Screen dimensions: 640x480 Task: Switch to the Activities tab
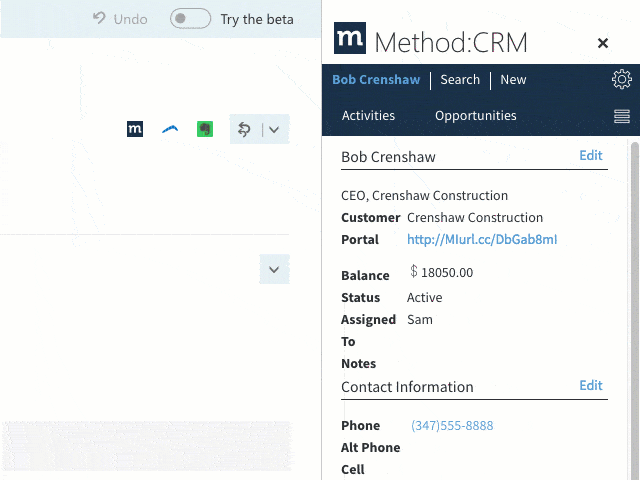click(368, 116)
